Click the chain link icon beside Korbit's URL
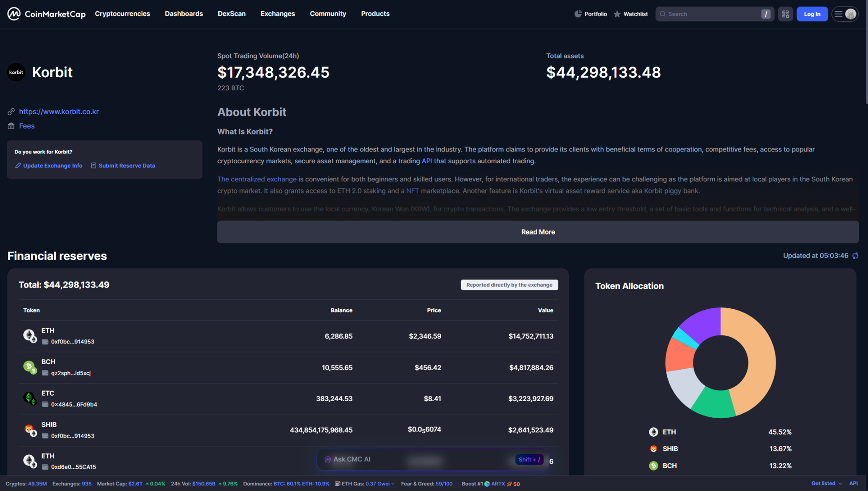Screen dimensions: 868x491 11,112
